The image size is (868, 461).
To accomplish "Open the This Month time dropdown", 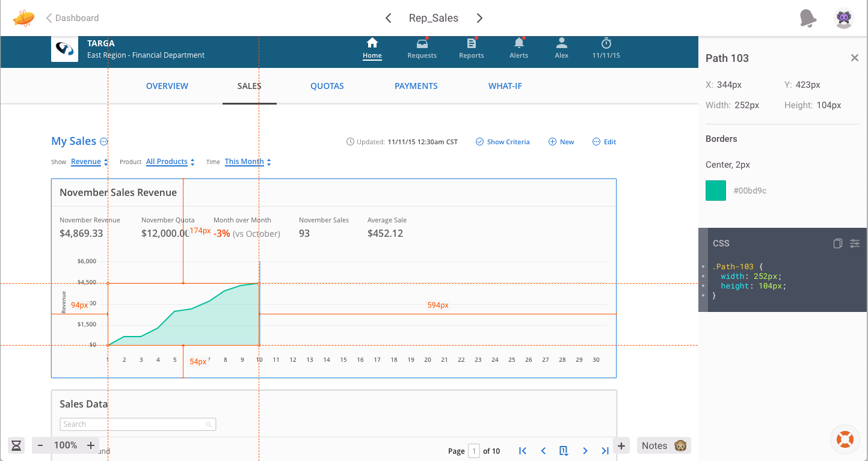I will click(x=248, y=162).
